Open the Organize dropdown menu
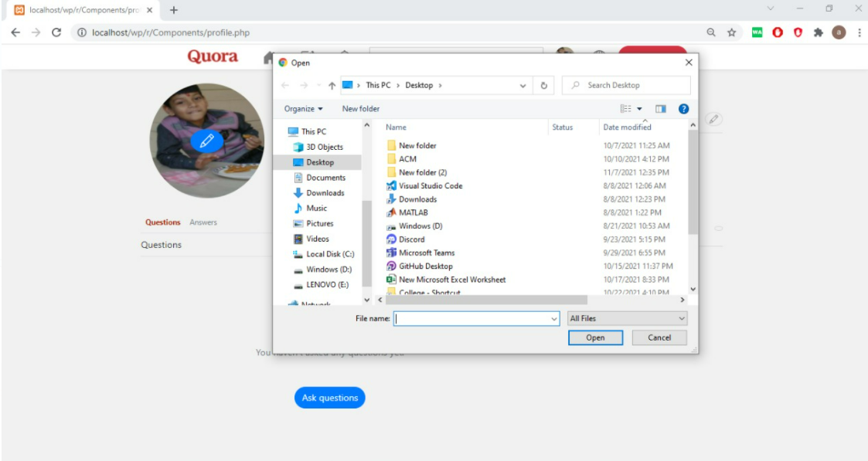 303,109
